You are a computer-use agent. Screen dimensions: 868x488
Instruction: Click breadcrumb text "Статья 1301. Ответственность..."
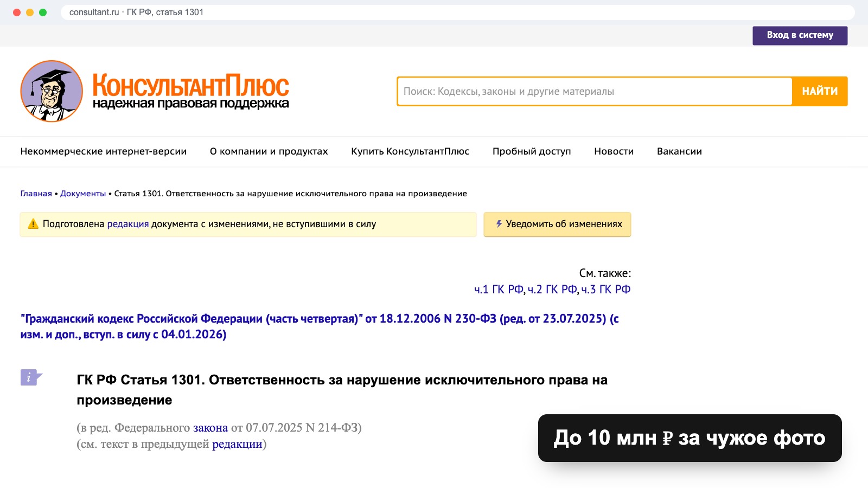point(290,194)
